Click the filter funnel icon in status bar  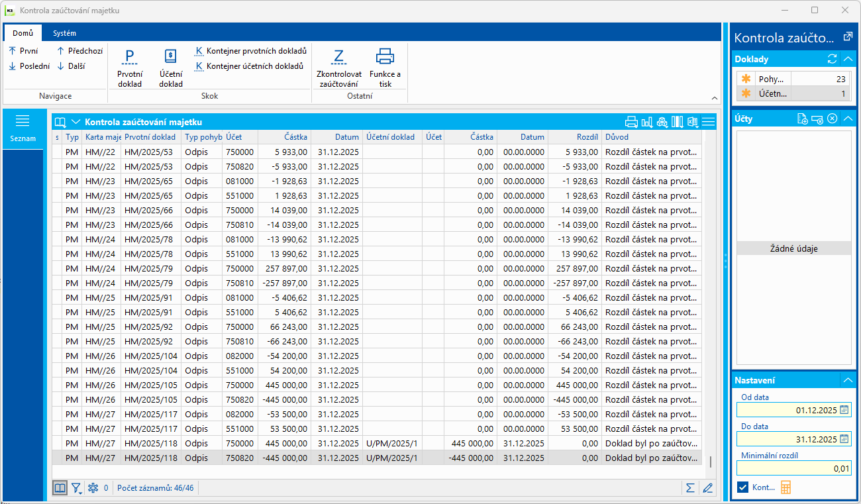pos(76,488)
